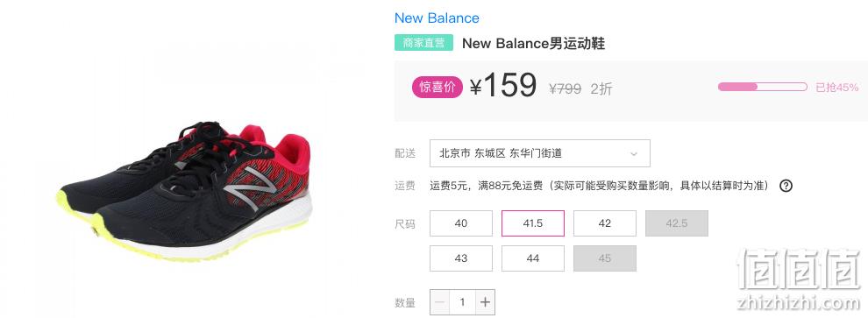This screenshot has height=318, width=868.
Task: Click the quantity input field
Action: click(462, 302)
